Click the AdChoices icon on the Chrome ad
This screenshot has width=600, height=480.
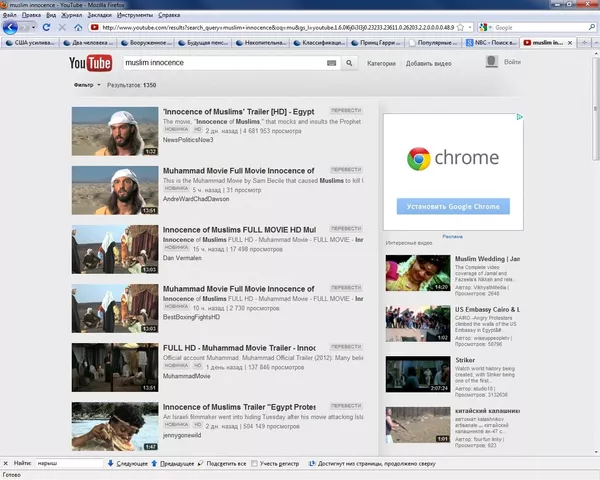[x=519, y=117]
